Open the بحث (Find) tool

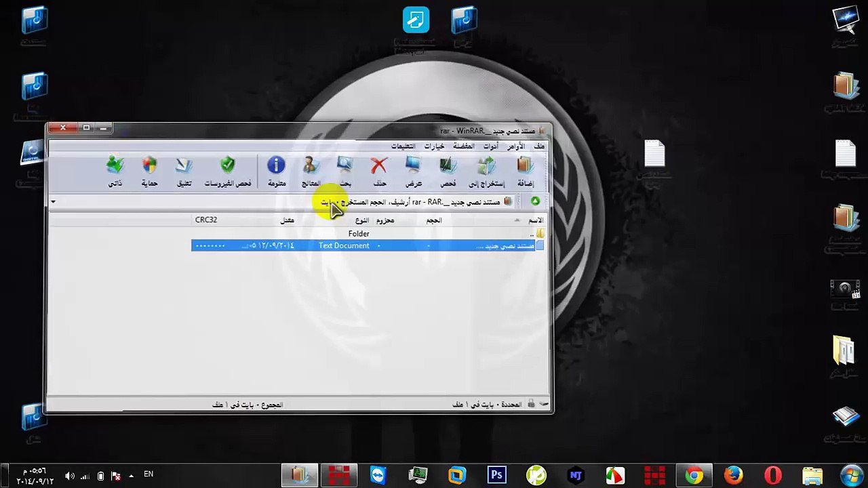click(x=345, y=171)
